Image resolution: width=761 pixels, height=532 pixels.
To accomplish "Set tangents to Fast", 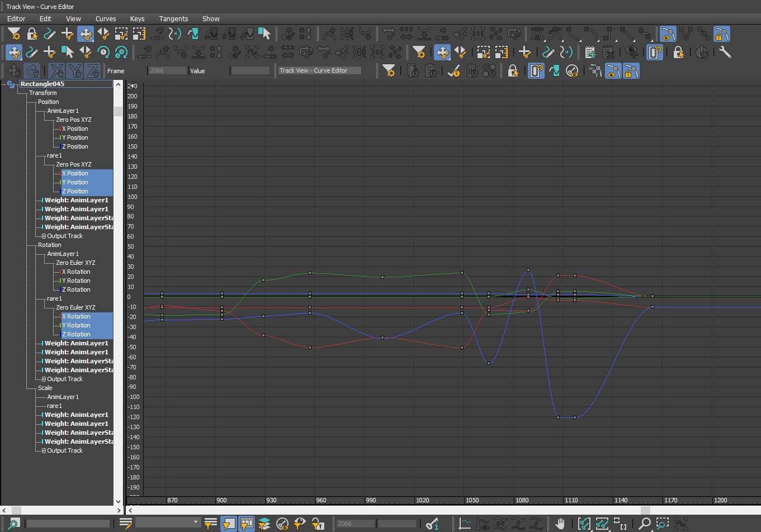I will (x=573, y=34).
